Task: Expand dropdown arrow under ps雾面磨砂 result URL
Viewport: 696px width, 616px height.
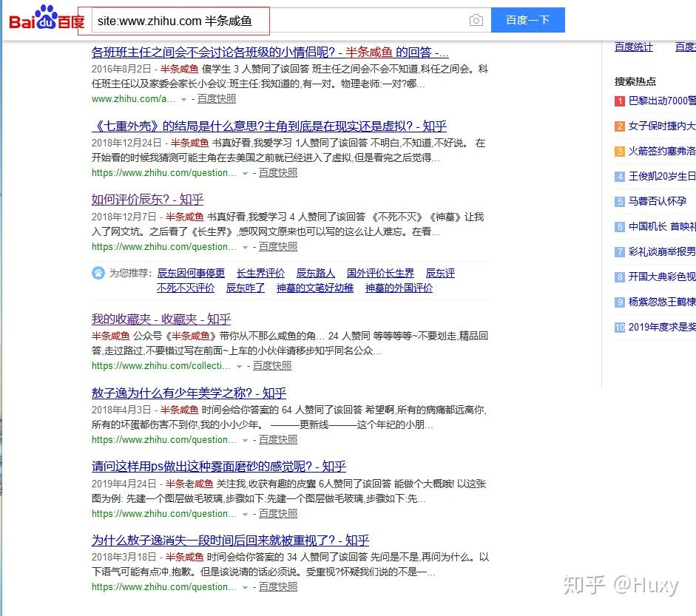Action: coord(245,515)
